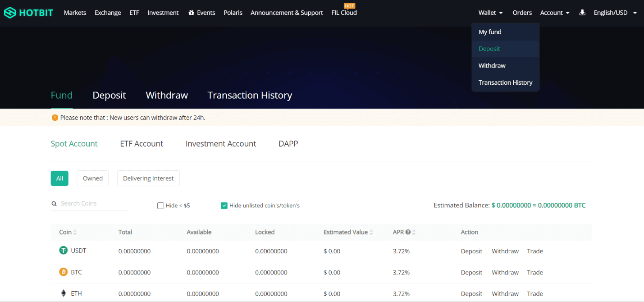Screen dimensions: 644x302
Task: Click the search magnifier icon
Action: [x=54, y=204]
